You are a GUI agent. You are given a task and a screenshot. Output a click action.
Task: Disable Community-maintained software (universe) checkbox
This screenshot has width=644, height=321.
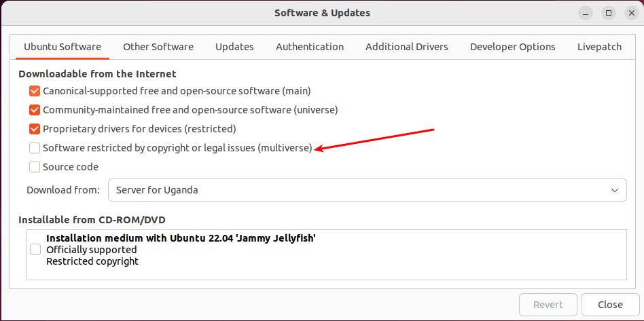click(35, 109)
